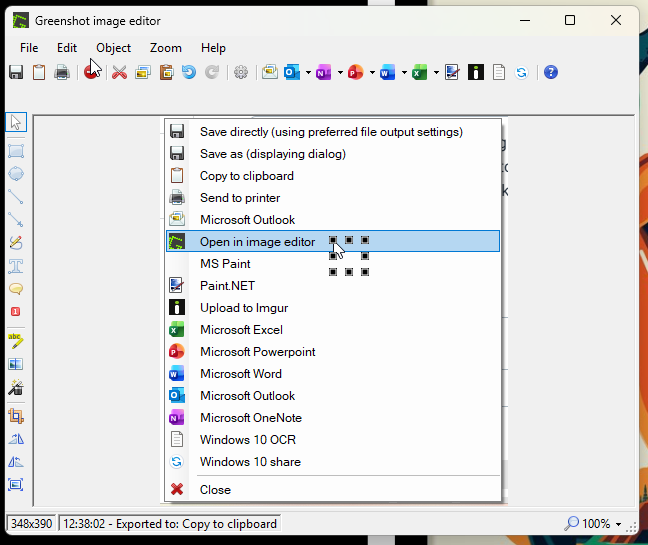Select the speech bubble tool
The image size is (648, 545).
16,288
